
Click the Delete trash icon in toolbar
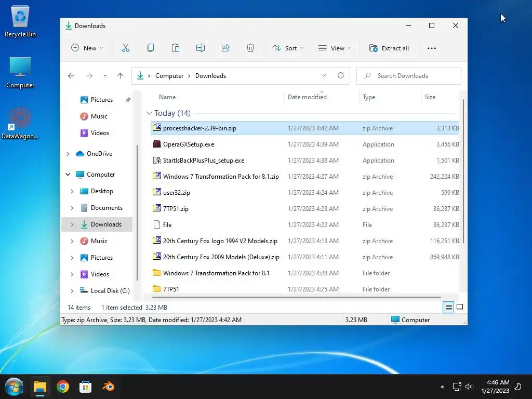(x=250, y=48)
